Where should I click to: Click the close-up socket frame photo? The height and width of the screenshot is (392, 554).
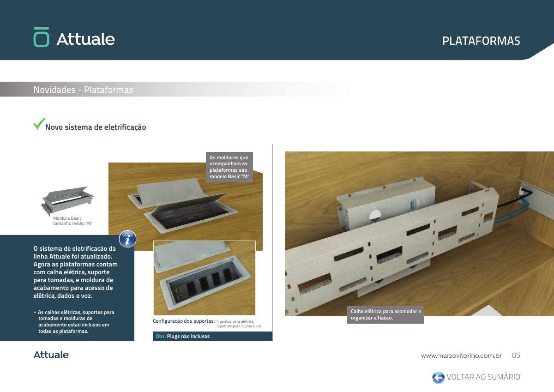[205, 278]
